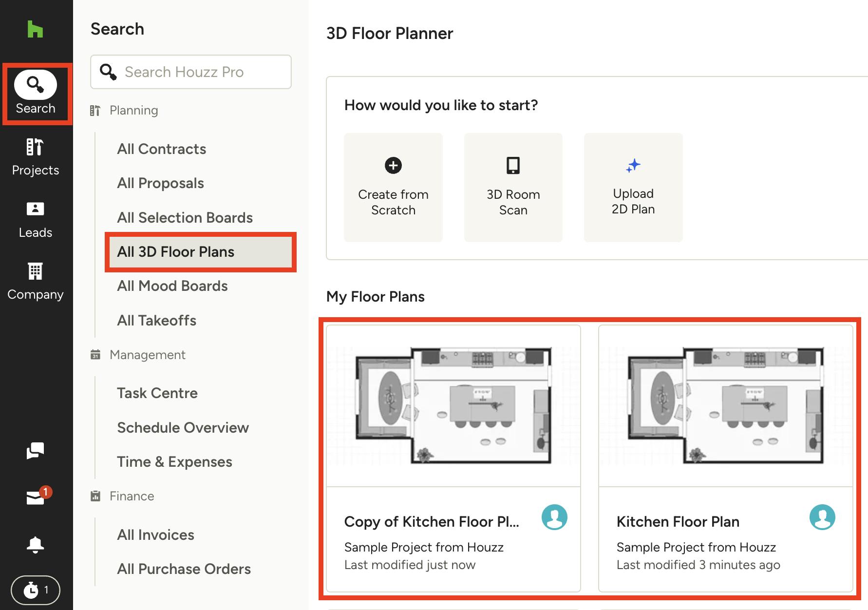This screenshot has height=610, width=868.
Task: Click the sparkle icon on Upload 2D Plan
Action: coord(633,166)
